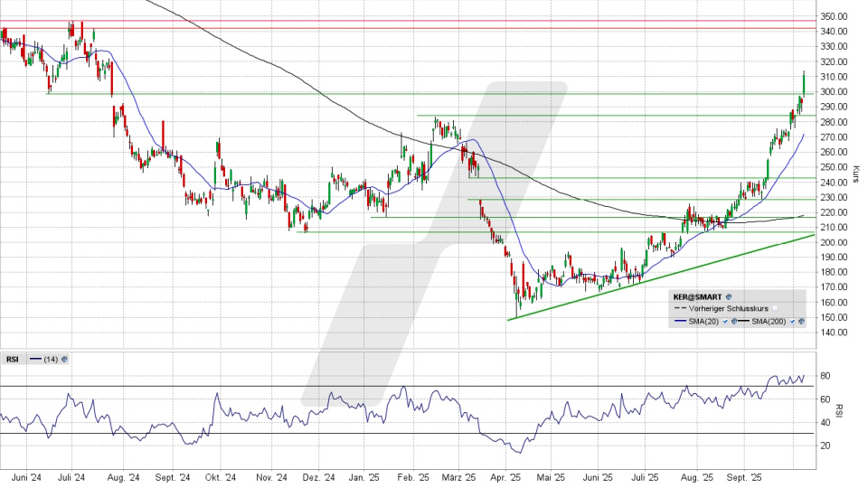Click the SMA(200) settings icon

[801, 322]
